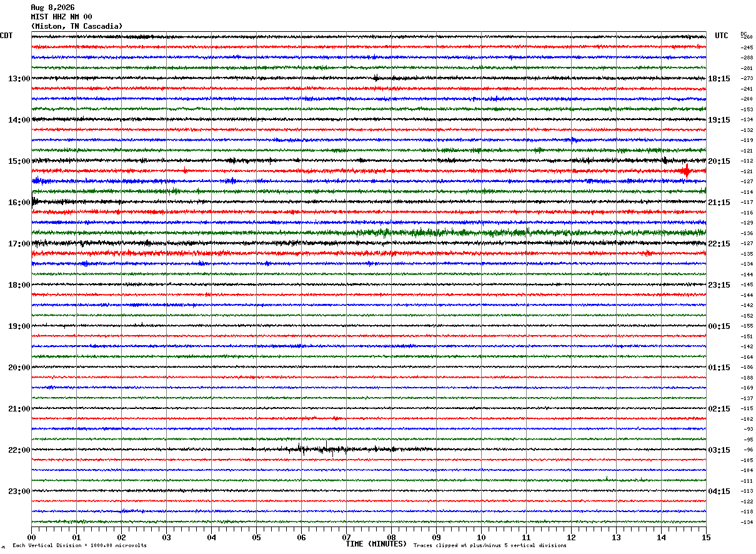This screenshot has width=756, height=554.
Task: Click the DC offset value -288
Action: [747, 58]
